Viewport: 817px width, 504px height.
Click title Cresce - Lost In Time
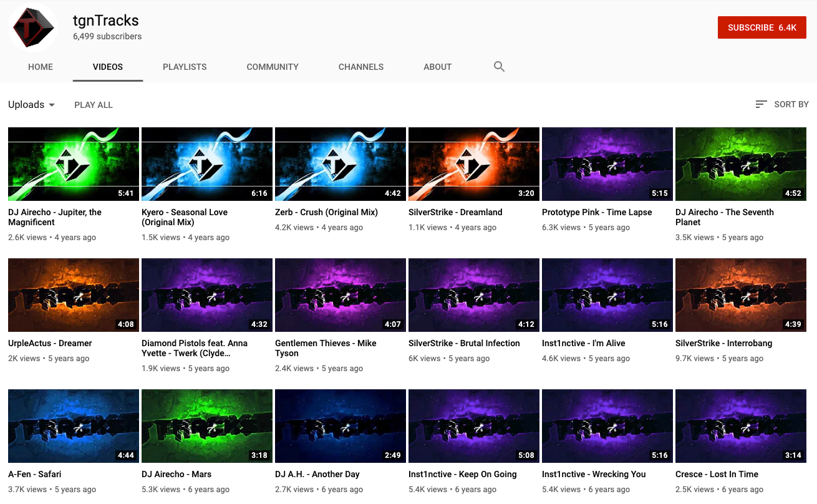[x=717, y=474]
